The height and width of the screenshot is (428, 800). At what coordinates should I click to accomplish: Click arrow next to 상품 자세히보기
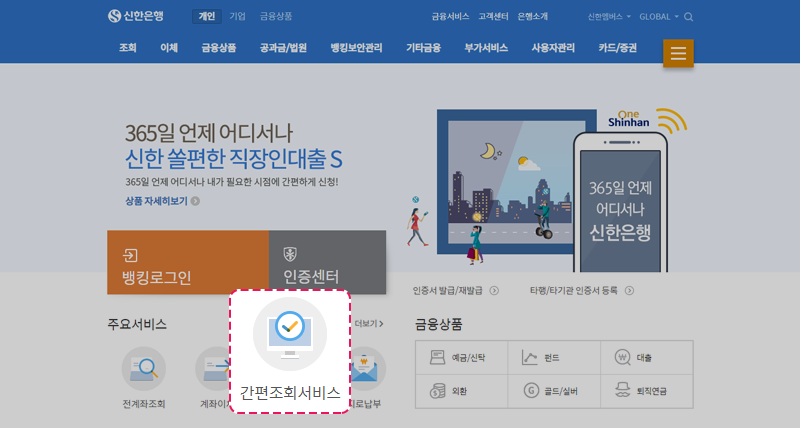[x=195, y=202]
